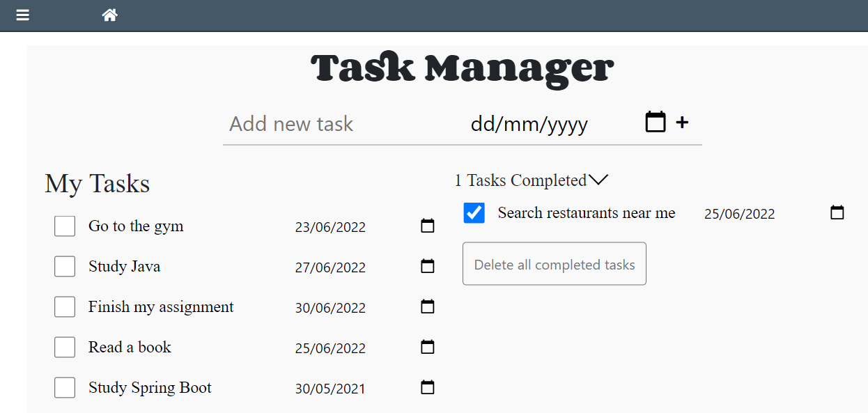Click the home icon in the navbar
Image resolution: width=868 pixels, height=413 pixels.
pyautogui.click(x=109, y=15)
